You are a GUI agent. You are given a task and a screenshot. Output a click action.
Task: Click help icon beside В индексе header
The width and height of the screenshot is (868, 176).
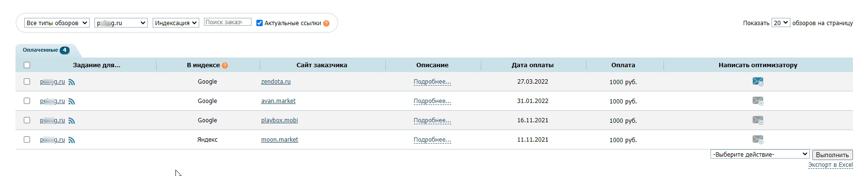[225, 65]
